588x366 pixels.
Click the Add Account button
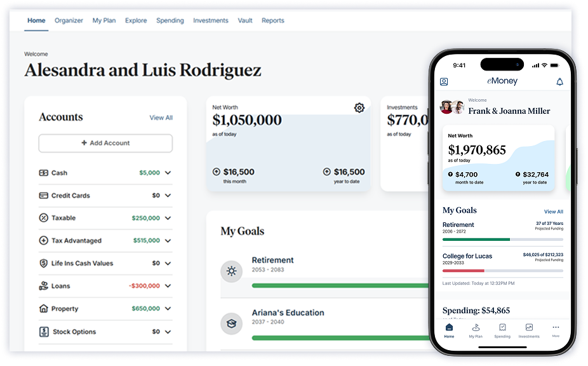pos(105,143)
